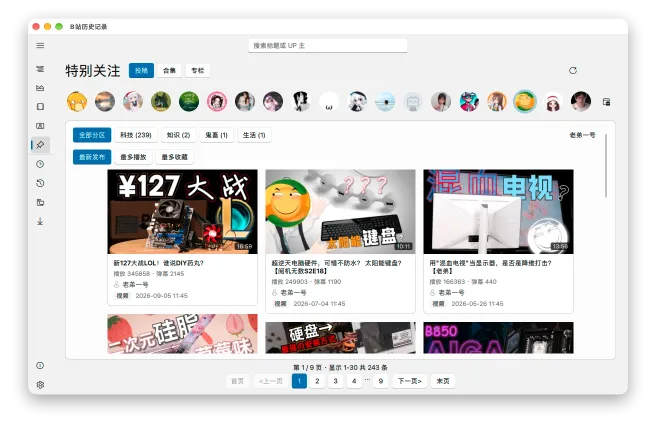Click UP name 老弟一号 under 新127大战LOL
The height and width of the screenshot is (432, 656).
(135, 284)
